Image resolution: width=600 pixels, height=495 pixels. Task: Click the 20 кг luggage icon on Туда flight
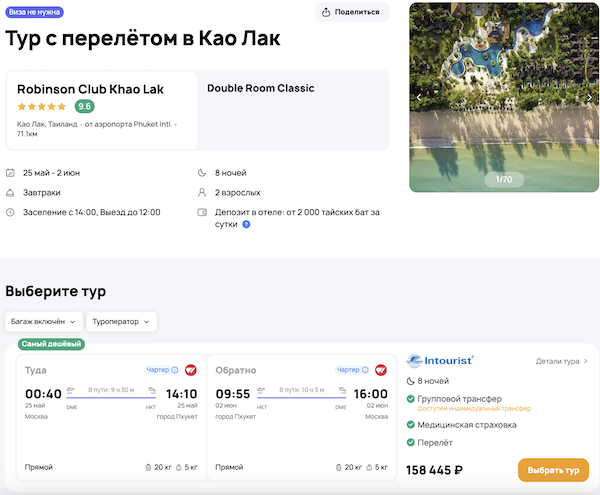click(x=149, y=467)
